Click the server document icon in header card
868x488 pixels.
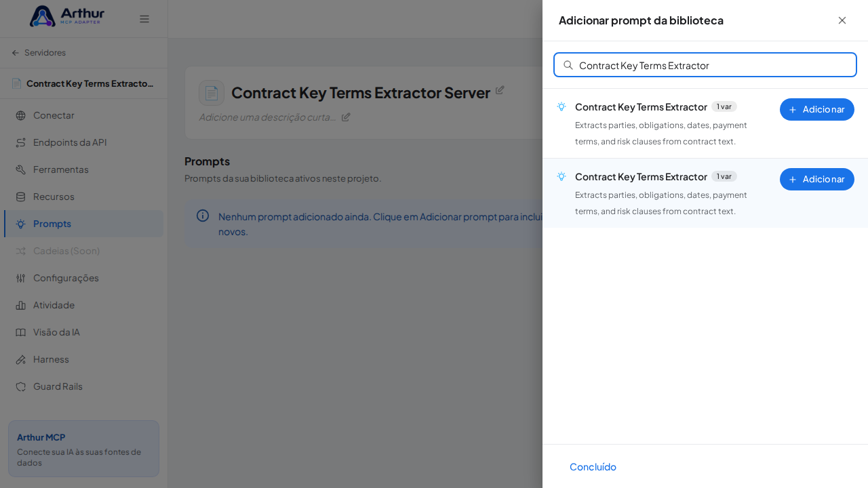[212, 93]
